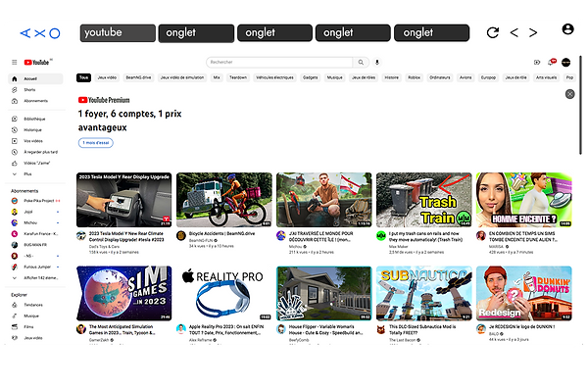Play the Sim Games in 2023 video
The height and width of the screenshot is (388, 588).
[124, 294]
